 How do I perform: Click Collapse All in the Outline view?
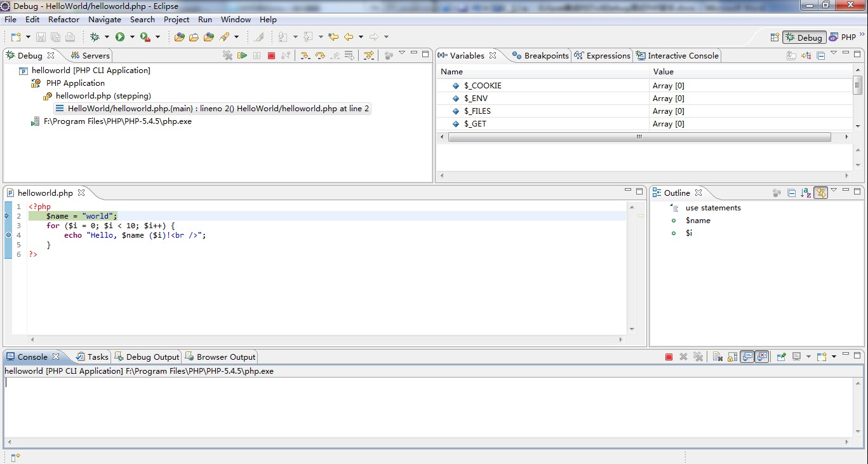(x=791, y=193)
